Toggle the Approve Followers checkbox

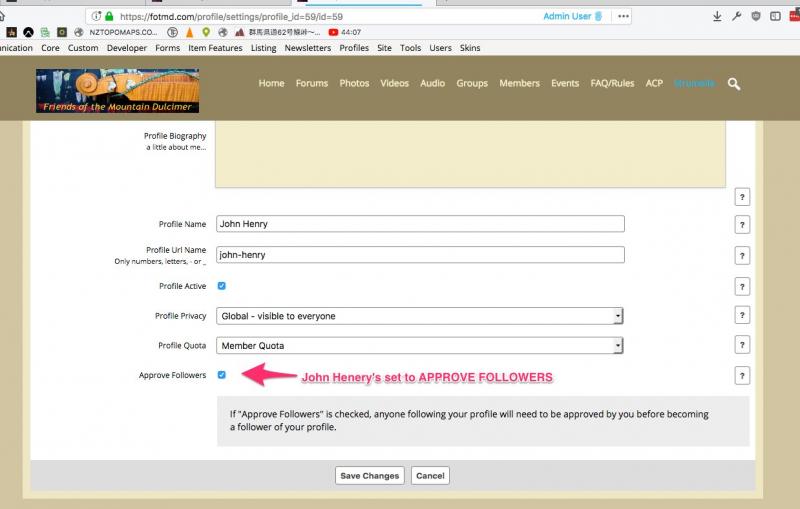pyautogui.click(x=222, y=375)
